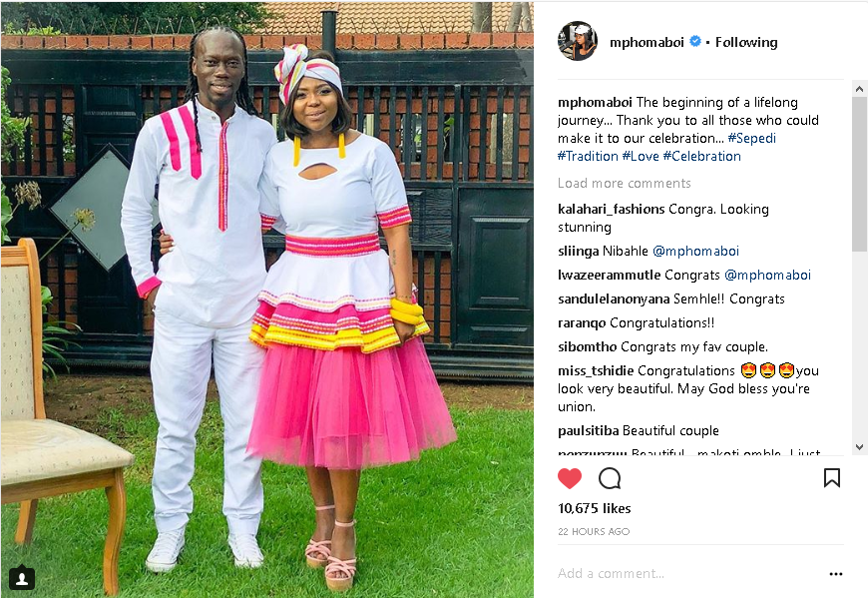The width and height of the screenshot is (868, 598).
Task: Click scrollbar down arrow in comments
Action: (x=859, y=447)
